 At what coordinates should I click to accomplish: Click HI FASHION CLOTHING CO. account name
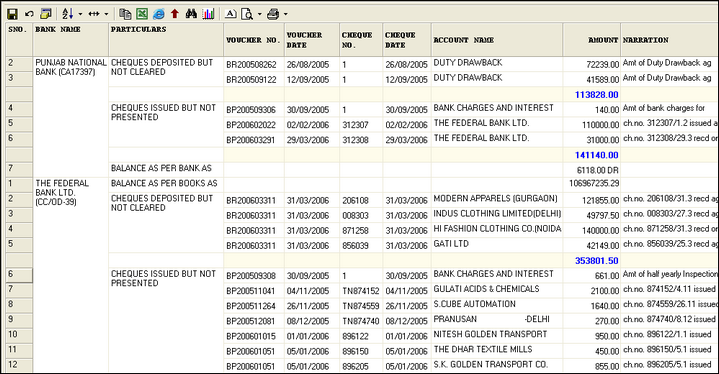tap(498, 229)
